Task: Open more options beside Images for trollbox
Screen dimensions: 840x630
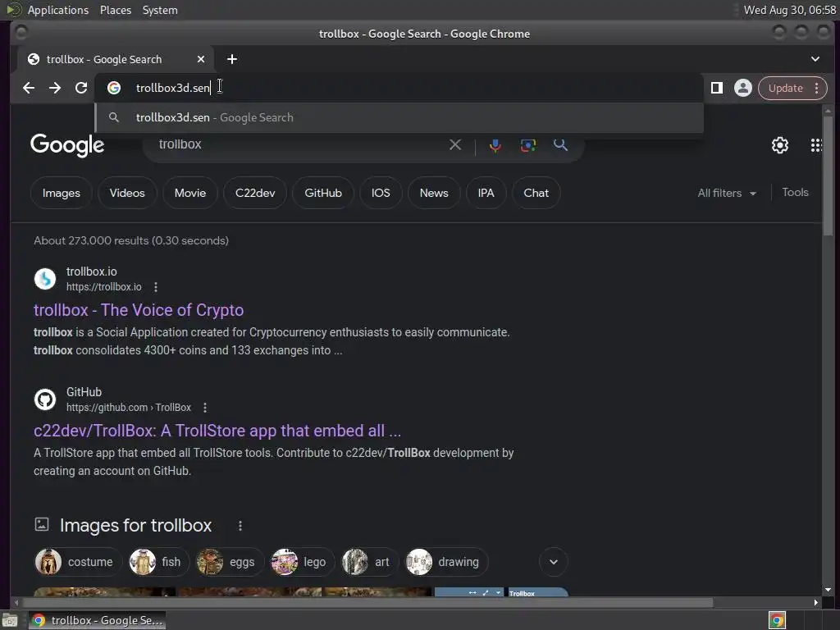Action: [x=240, y=526]
